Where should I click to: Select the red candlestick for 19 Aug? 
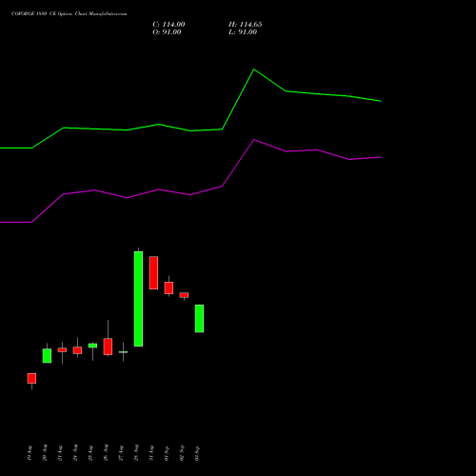click(x=31, y=378)
